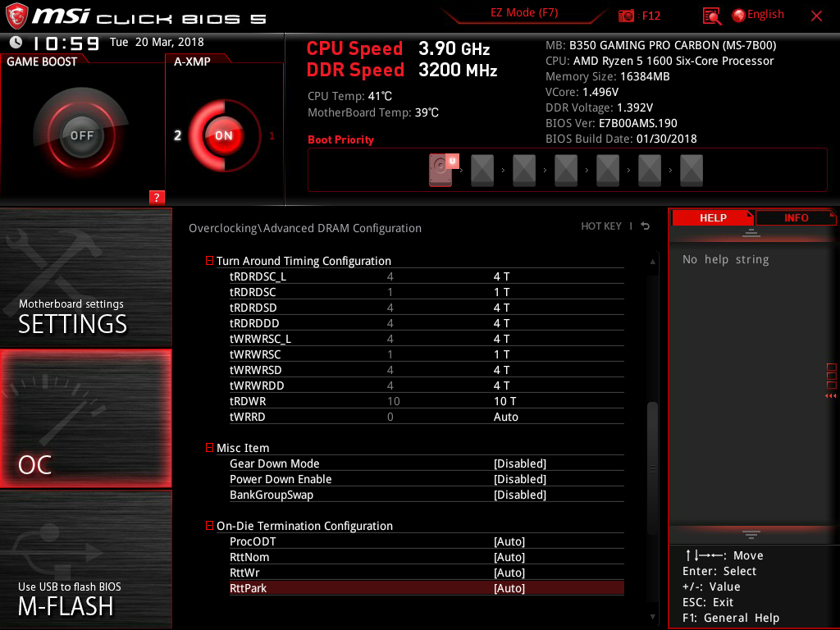This screenshot has height=630, width=840.
Task: Edit tWRWRSD value 4 T
Action: (x=501, y=370)
